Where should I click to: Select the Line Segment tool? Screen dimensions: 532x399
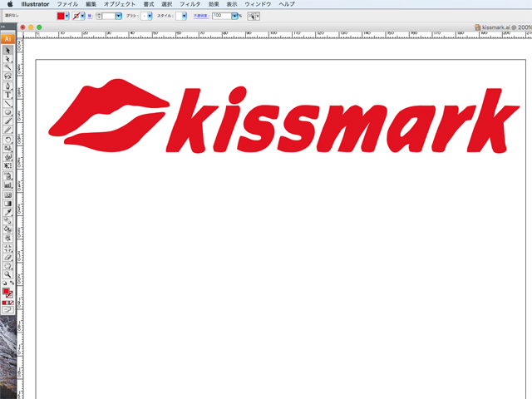[7, 104]
